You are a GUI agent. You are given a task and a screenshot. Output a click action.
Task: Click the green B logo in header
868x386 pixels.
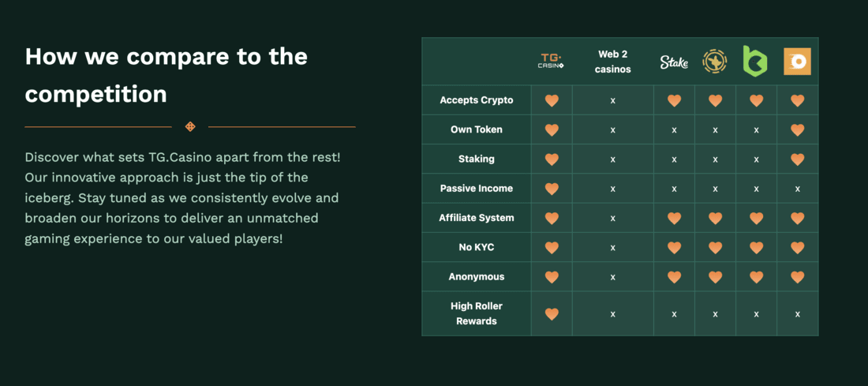(756, 62)
